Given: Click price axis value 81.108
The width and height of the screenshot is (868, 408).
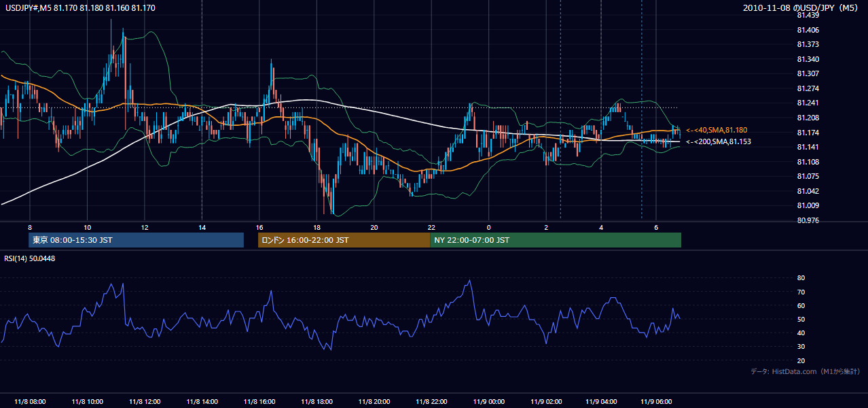Looking at the screenshot, I should pos(808,162).
